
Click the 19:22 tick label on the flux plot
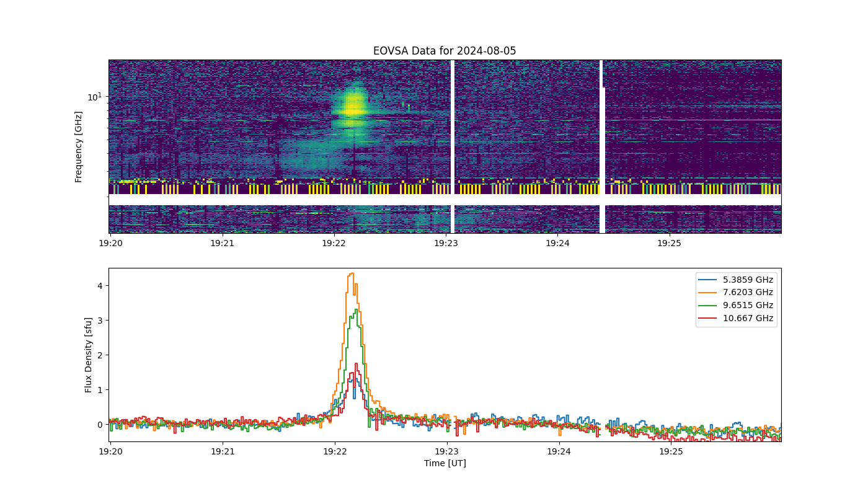point(334,451)
